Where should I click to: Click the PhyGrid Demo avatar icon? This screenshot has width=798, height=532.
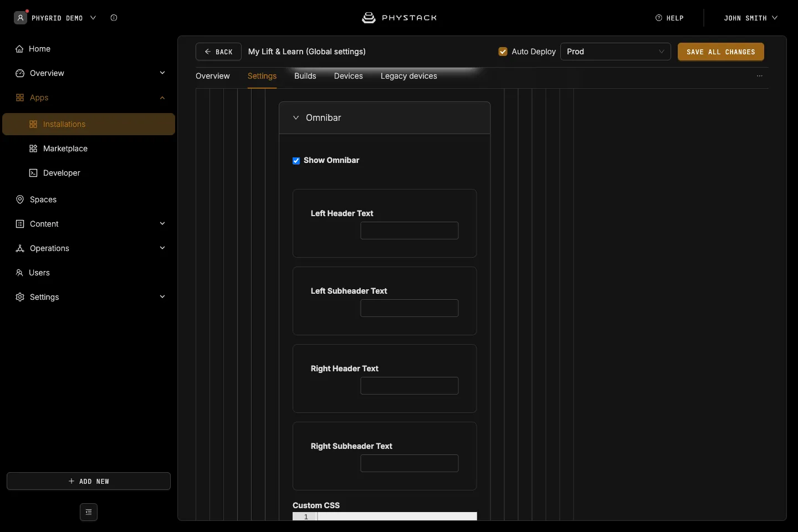(21, 18)
